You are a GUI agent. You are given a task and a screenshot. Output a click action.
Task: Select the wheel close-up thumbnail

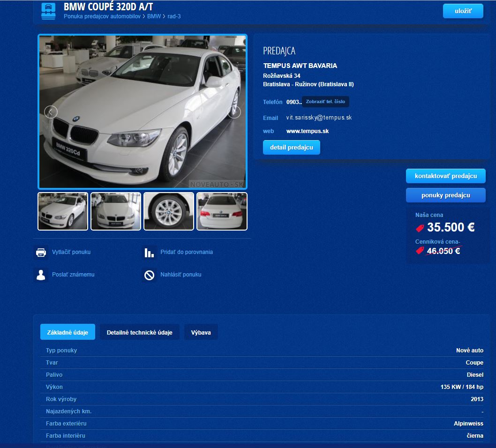(169, 211)
